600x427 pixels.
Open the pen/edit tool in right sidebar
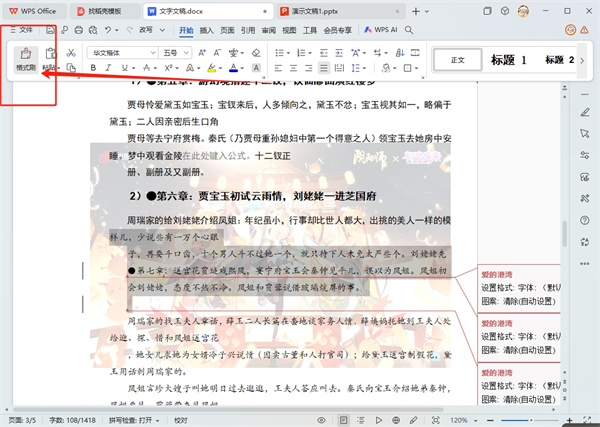tap(585, 112)
